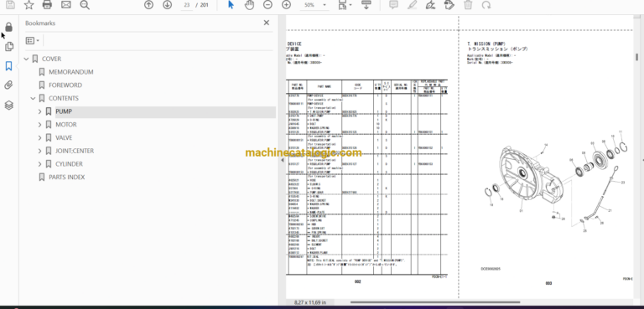Jump to the PUMP bookmark
The width and height of the screenshot is (644, 309).
pyautogui.click(x=64, y=111)
